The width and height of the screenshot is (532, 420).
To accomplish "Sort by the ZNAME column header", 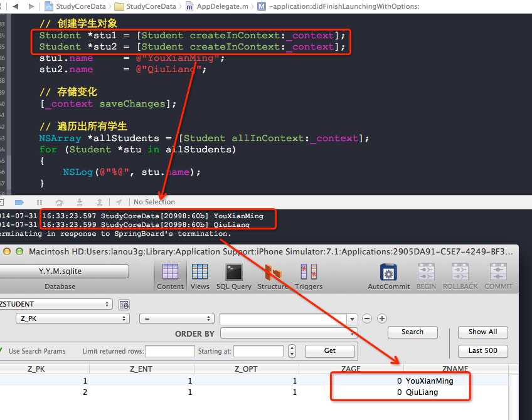I will [455, 369].
